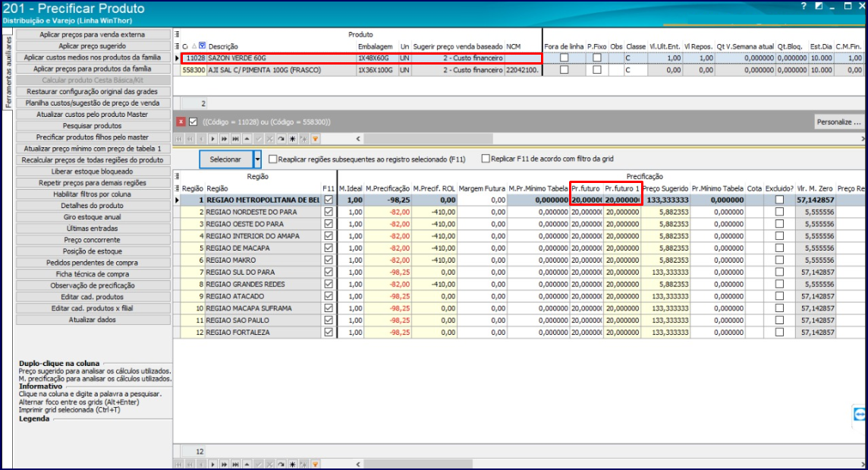Go to next record in product grid navigator
The image size is (868, 470).
pyautogui.click(x=212, y=139)
